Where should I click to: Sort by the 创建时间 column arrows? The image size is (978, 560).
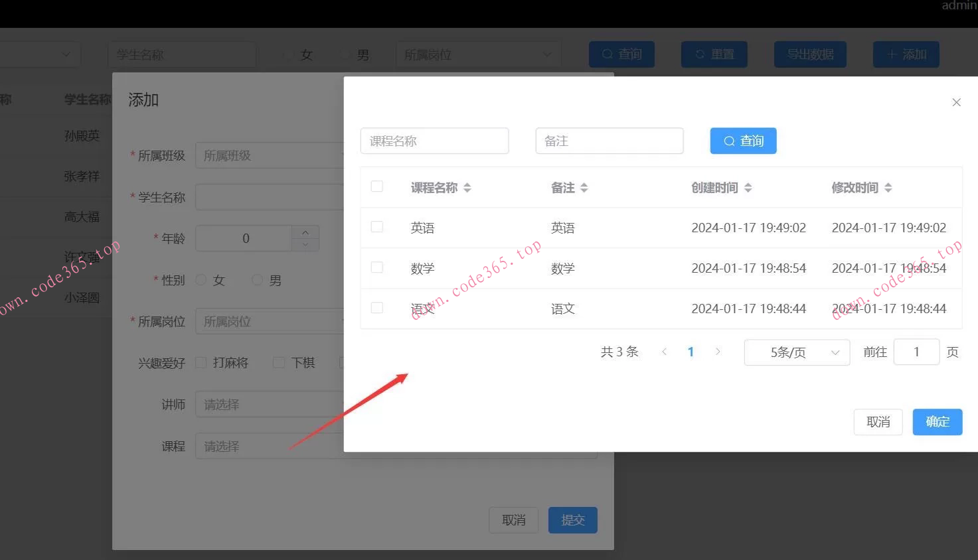pyautogui.click(x=748, y=187)
